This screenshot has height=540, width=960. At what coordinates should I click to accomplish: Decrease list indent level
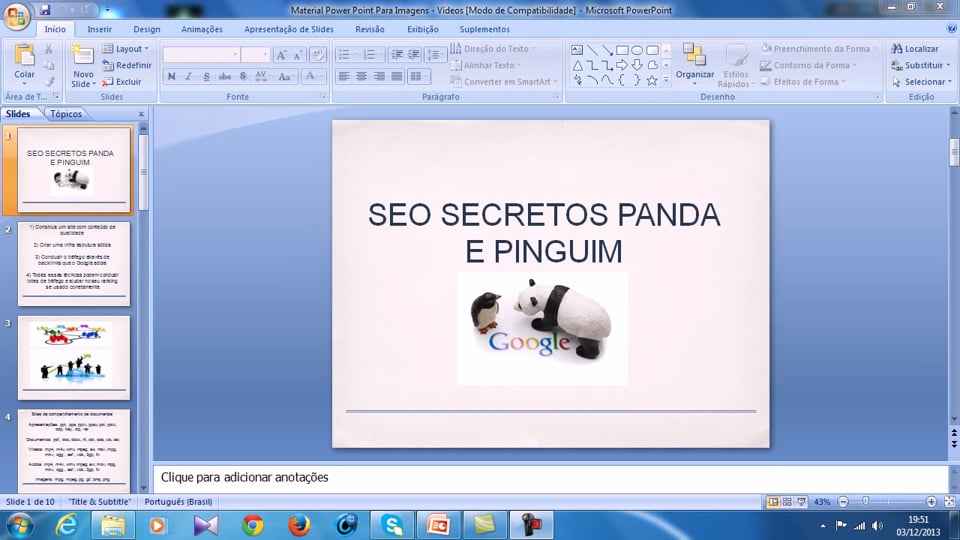[397, 55]
